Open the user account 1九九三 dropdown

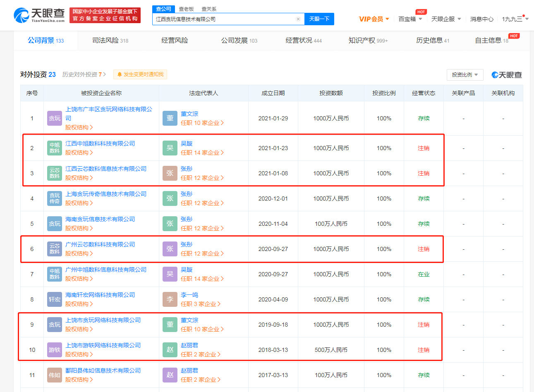point(515,19)
